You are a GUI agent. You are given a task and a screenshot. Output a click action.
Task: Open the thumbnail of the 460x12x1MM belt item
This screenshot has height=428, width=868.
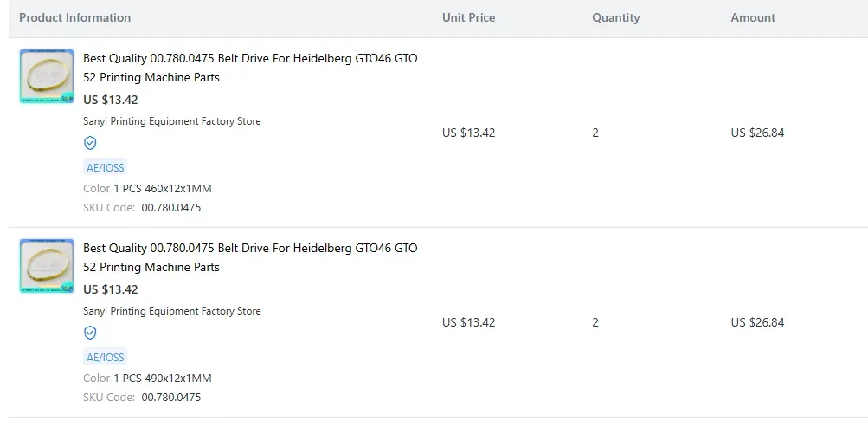click(x=47, y=76)
